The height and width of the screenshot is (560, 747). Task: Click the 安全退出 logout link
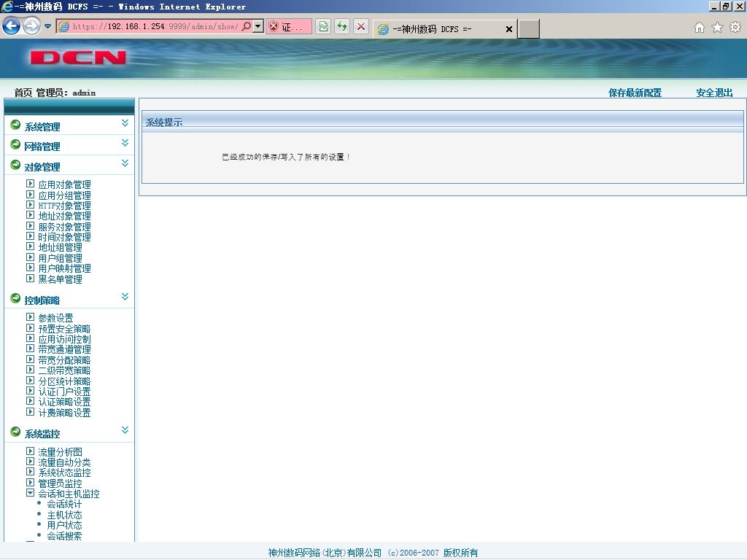(714, 93)
